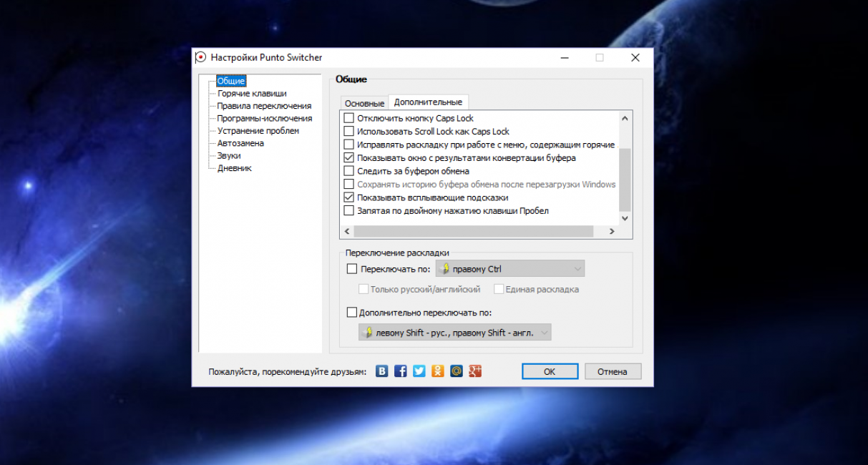Open 'Горячие клавиши' section

click(x=252, y=94)
